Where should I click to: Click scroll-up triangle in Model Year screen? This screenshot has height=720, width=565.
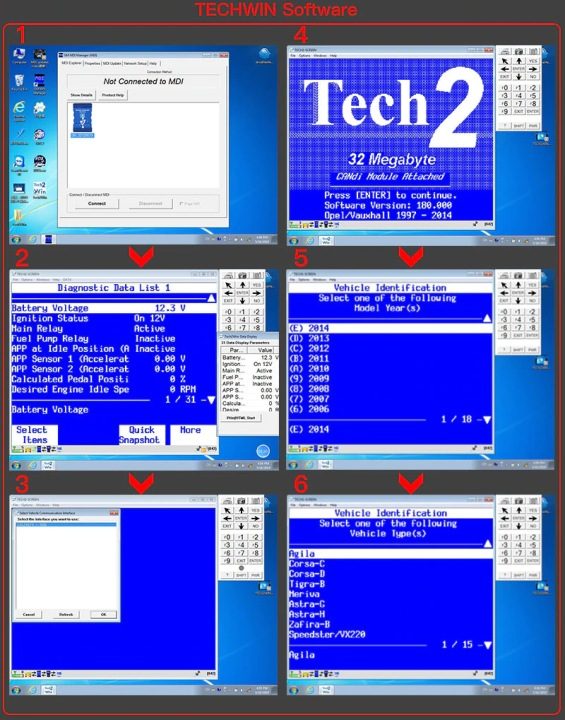[x=487, y=318]
